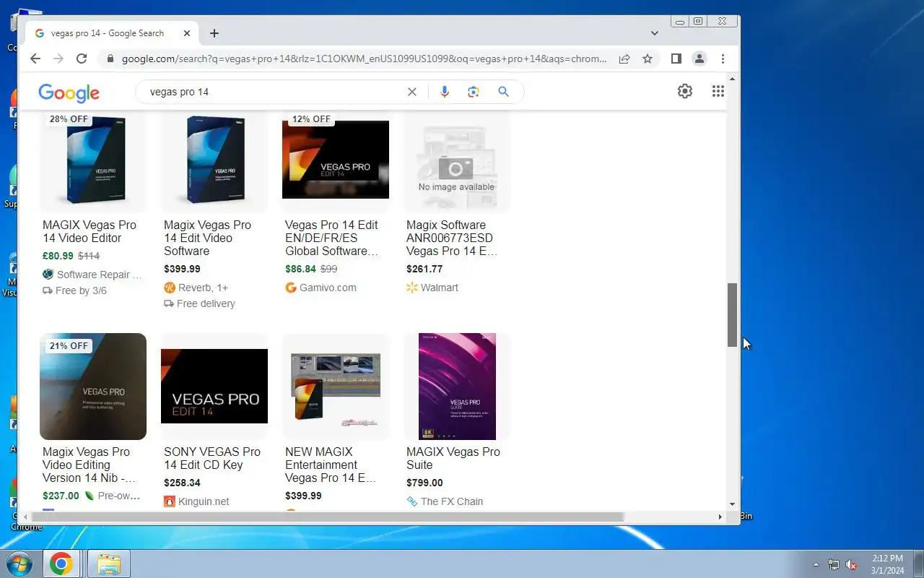Image resolution: width=924 pixels, height=578 pixels.
Task: Click the '28% OFF' badge
Action: 69,119
